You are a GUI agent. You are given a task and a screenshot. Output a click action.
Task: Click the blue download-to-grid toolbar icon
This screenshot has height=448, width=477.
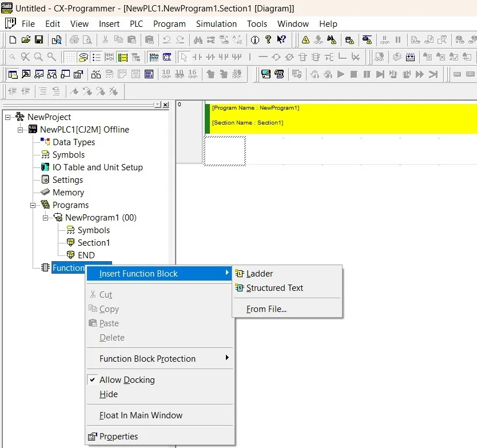coord(410,57)
